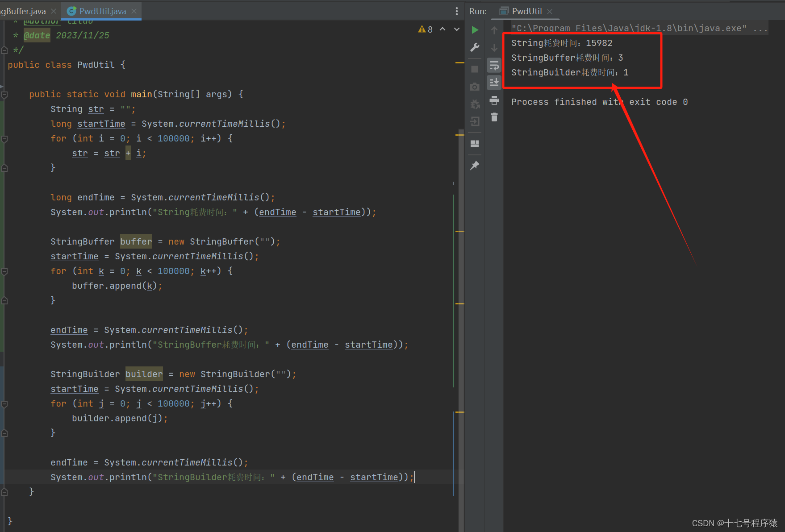
Task: Click the restore layout icon in Run toolbar
Action: (475, 144)
